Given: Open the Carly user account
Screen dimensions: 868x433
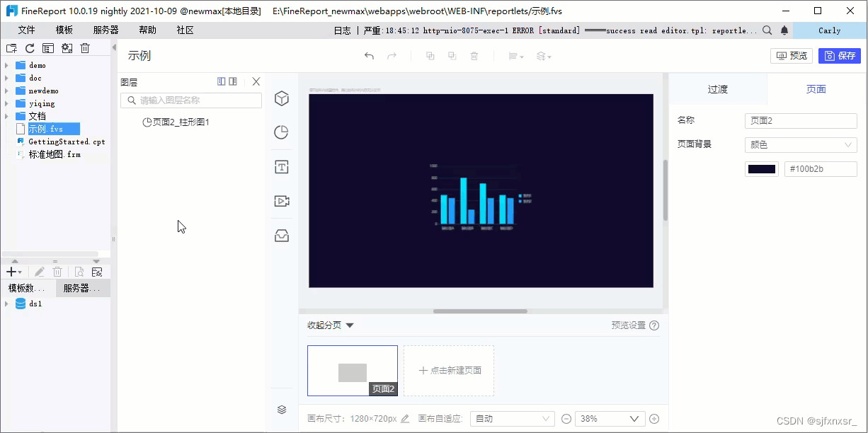Looking at the screenshot, I should (830, 30).
